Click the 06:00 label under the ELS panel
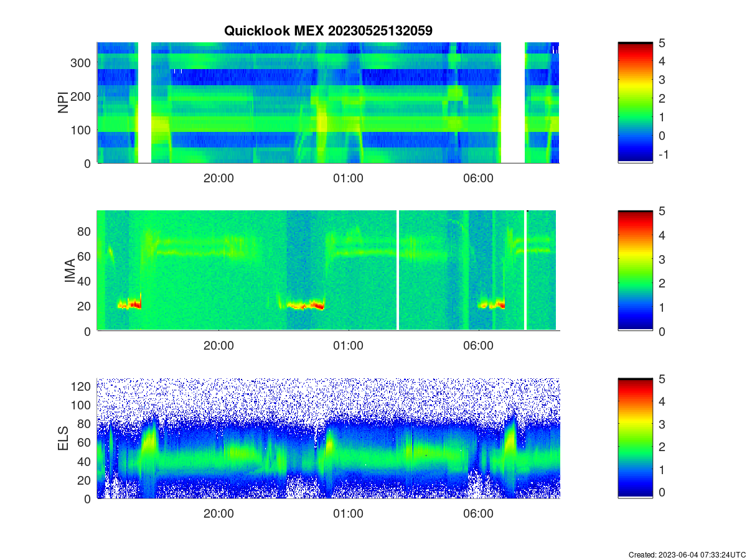 pos(478,513)
